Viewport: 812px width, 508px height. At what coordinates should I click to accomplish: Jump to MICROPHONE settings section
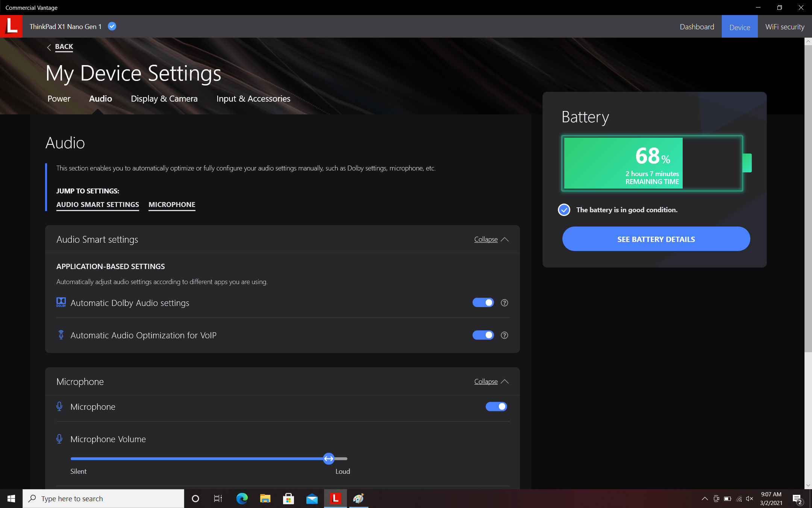pos(171,204)
